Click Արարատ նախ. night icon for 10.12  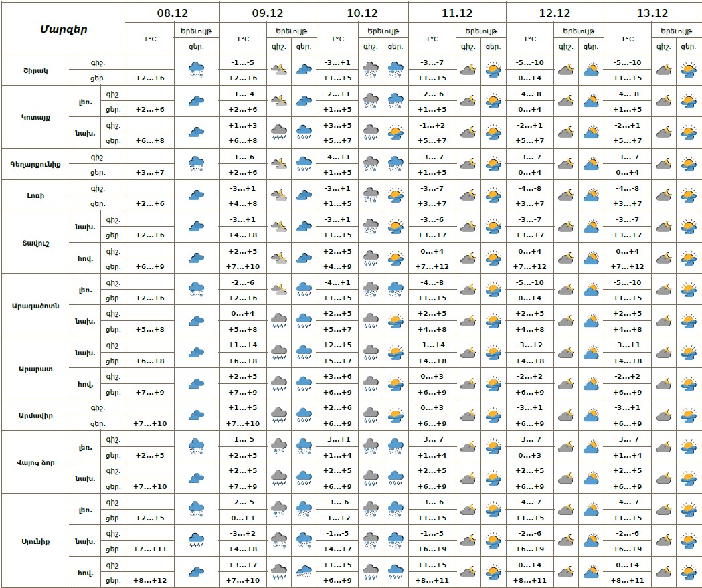click(371, 352)
